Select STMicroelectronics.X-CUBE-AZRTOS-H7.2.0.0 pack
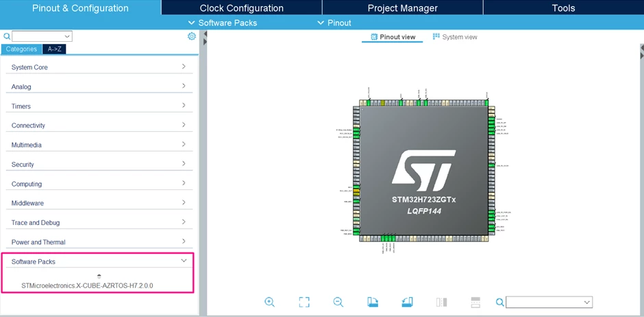Screen dimensions: 644x317 (x=87, y=285)
